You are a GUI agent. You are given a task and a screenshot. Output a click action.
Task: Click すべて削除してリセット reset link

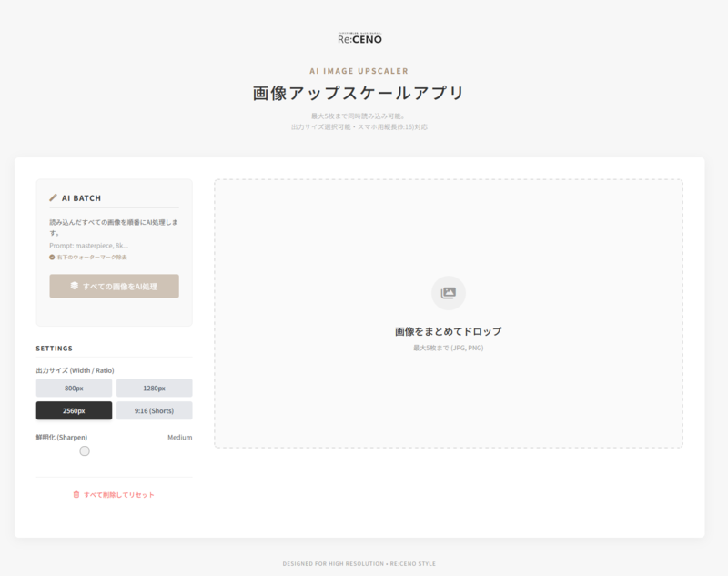click(x=114, y=495)
